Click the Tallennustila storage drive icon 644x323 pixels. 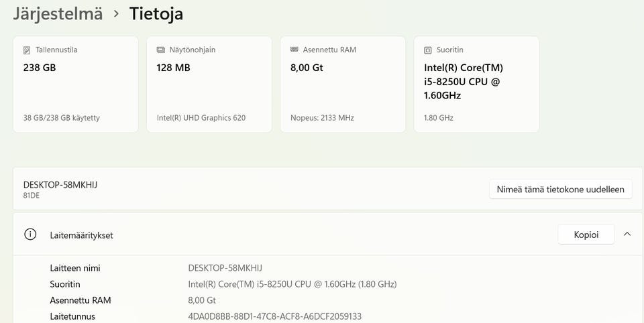[x=27, y=50]
